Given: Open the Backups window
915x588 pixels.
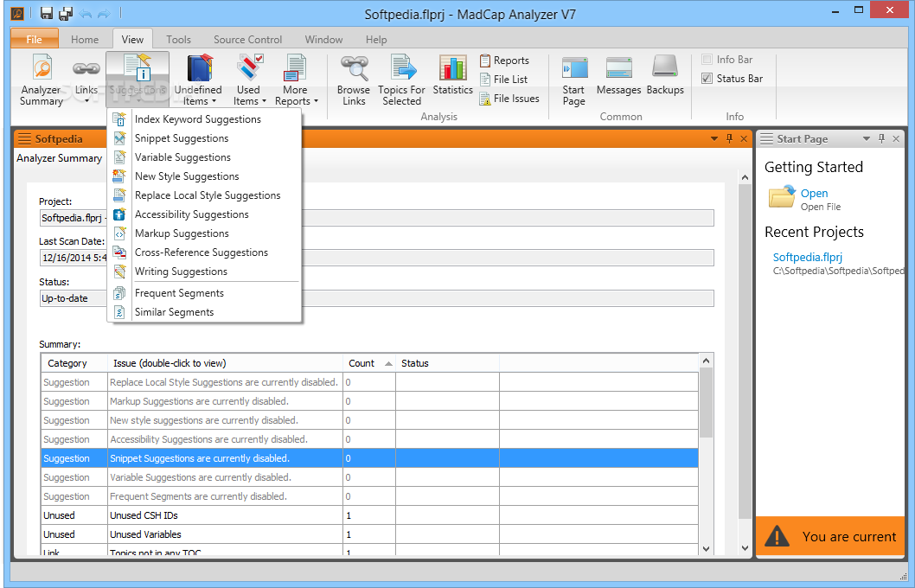Looking at the screenshot, I should click(665, 76).
